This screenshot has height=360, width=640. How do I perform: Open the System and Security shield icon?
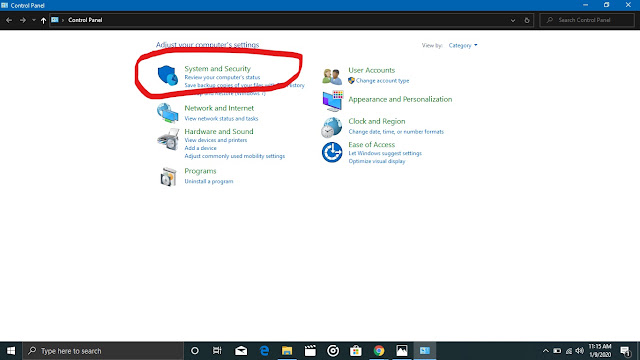click(x=168, y=75)
